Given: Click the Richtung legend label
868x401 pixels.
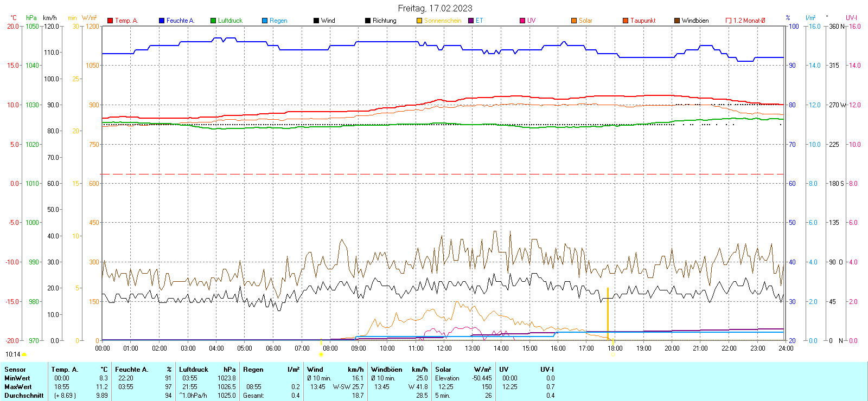Looking at the screenshot, I should tap(384, 21).
